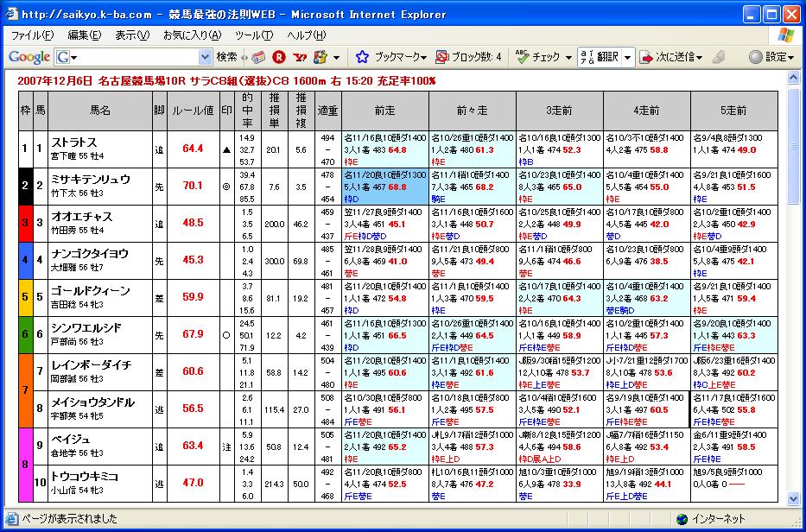
Task: Open the ヘルプ(H) menu
Action: click(x=307, y=35)
